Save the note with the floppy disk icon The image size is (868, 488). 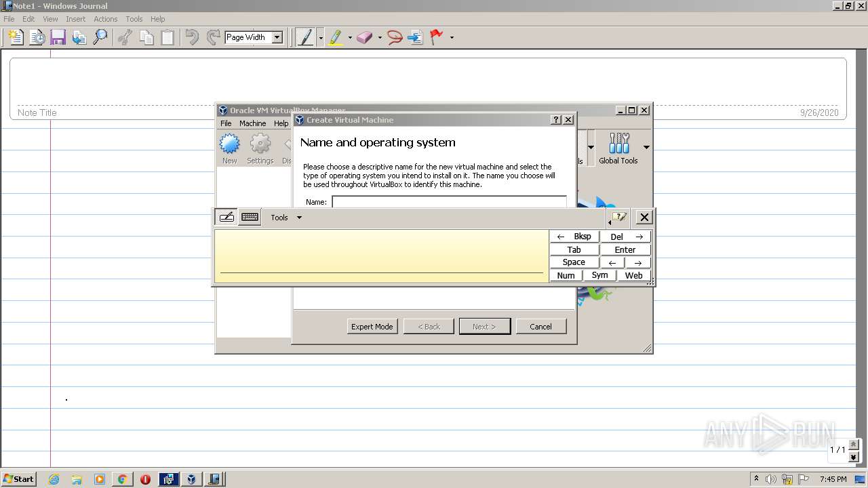click(58, 37)
